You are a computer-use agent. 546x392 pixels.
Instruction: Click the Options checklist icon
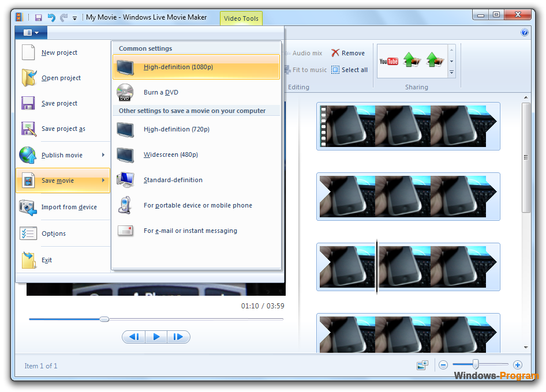(x=28, y=233)
